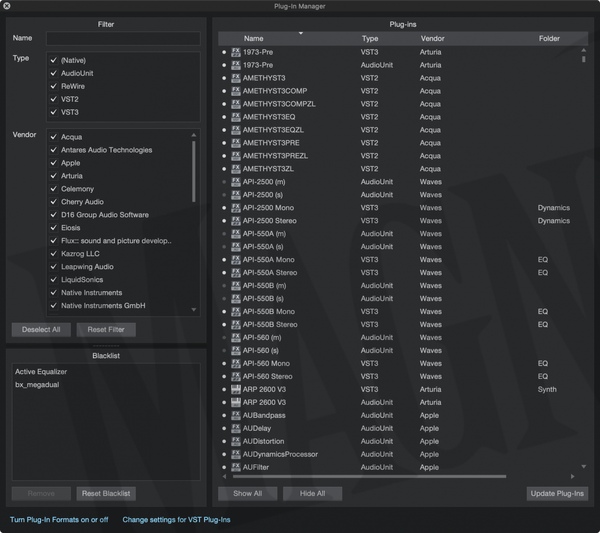Click the Update Plug-Ins button
This screenshot has height=533, width=600.
click(x=557, y=494)
